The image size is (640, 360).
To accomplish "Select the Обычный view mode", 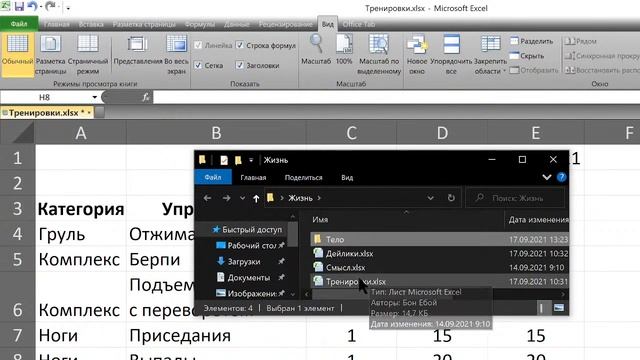I will (17, 55).
